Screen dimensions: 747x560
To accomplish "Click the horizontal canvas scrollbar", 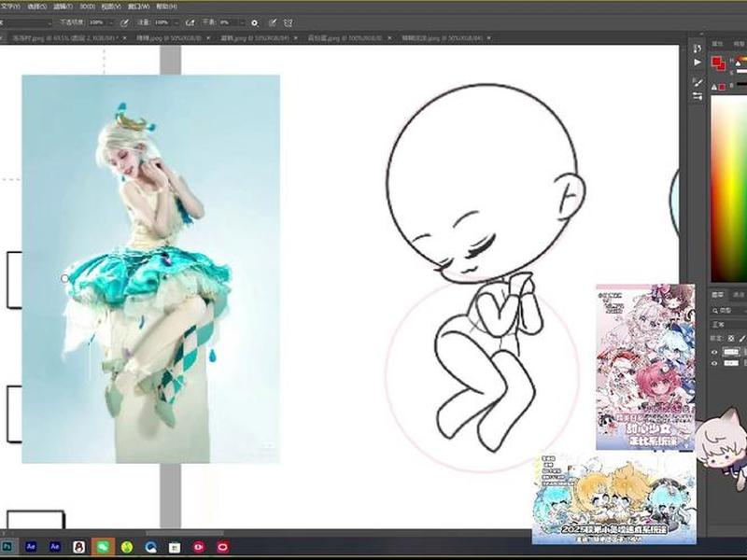I will coord(184,533).
